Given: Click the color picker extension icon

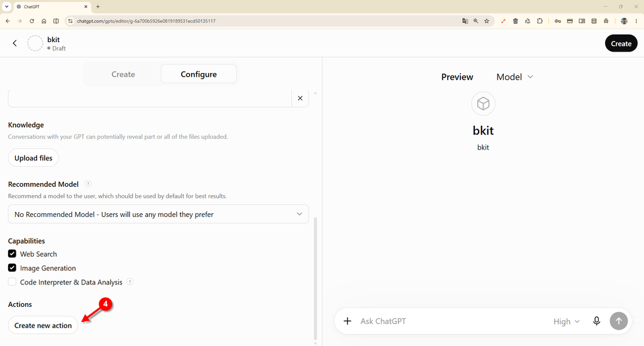Looking at the screenshot, I should (x=503, y=21).
